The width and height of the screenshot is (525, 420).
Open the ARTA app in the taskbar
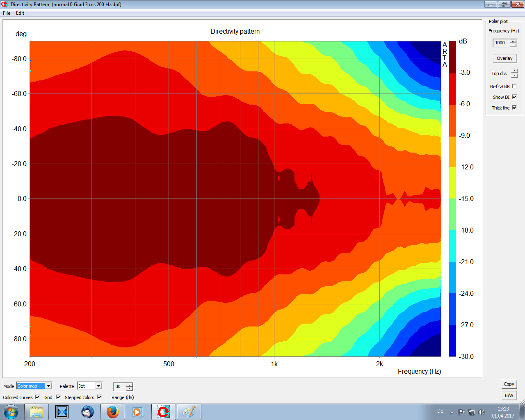click(x=164, y=411)
